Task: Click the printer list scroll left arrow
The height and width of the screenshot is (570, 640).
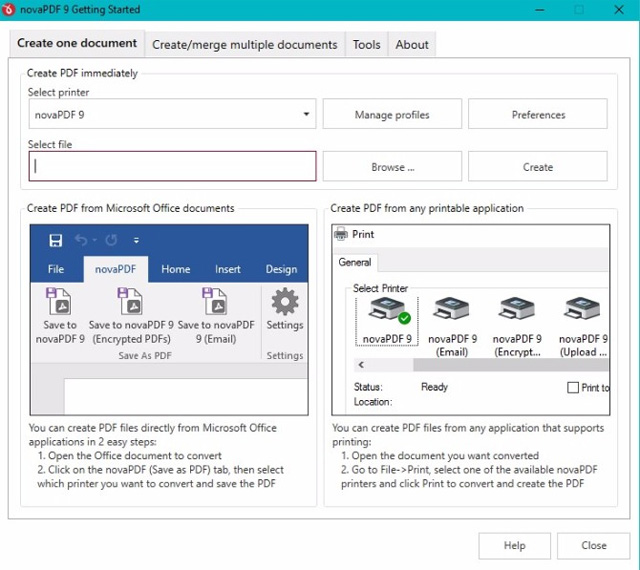Action: coord(361,366)
